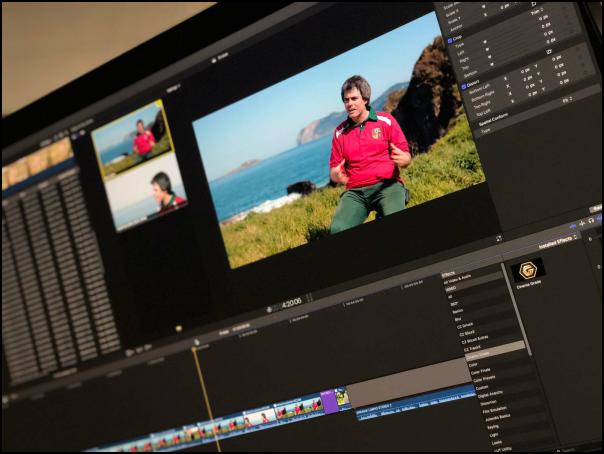This screenshot has height=454, width=604.
Task: Select the Looks effects category
Action: [x=497, y=443]
